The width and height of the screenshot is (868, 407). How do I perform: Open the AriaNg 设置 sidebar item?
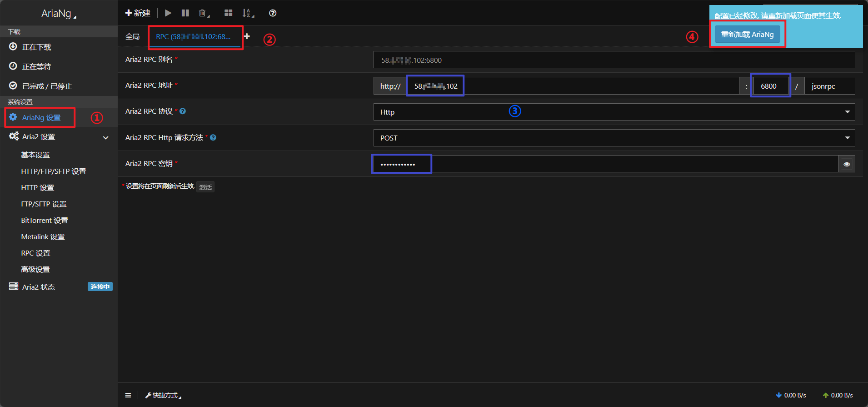[41, 117]
